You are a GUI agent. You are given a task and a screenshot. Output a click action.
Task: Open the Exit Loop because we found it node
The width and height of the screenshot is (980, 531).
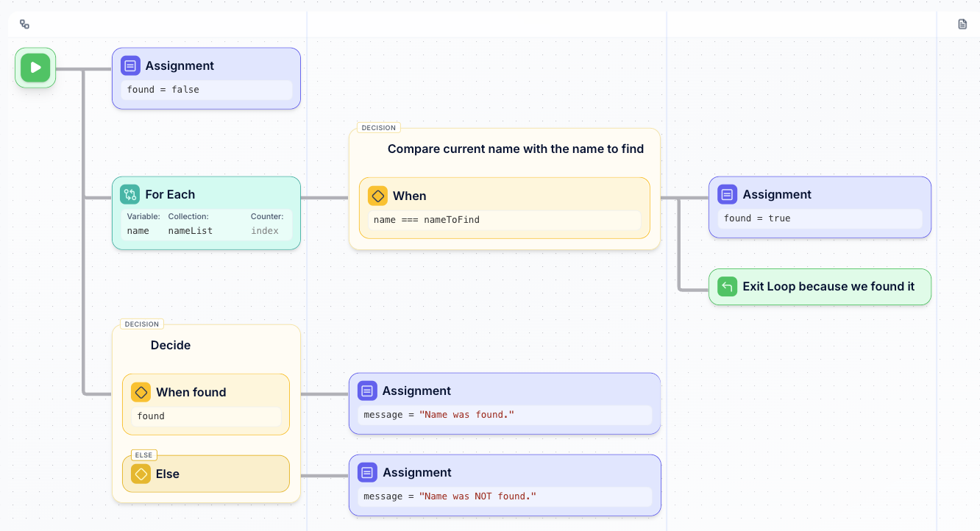tap(820, 286)
